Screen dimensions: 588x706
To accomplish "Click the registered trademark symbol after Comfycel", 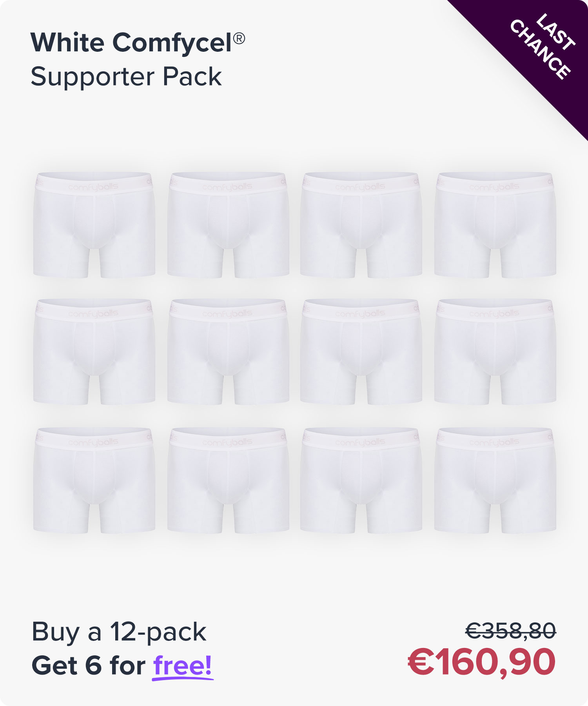I will (x=239, y=38).
